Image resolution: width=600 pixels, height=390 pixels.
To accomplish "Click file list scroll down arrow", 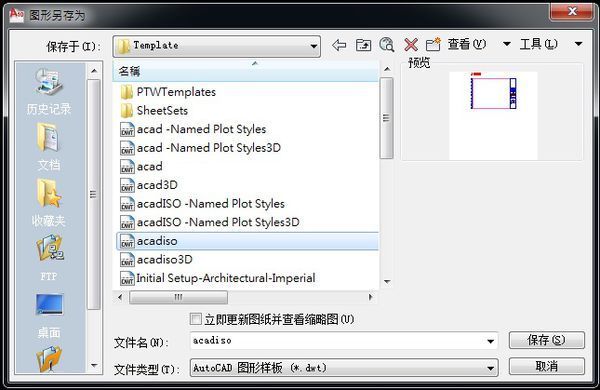I will [387, 282].
